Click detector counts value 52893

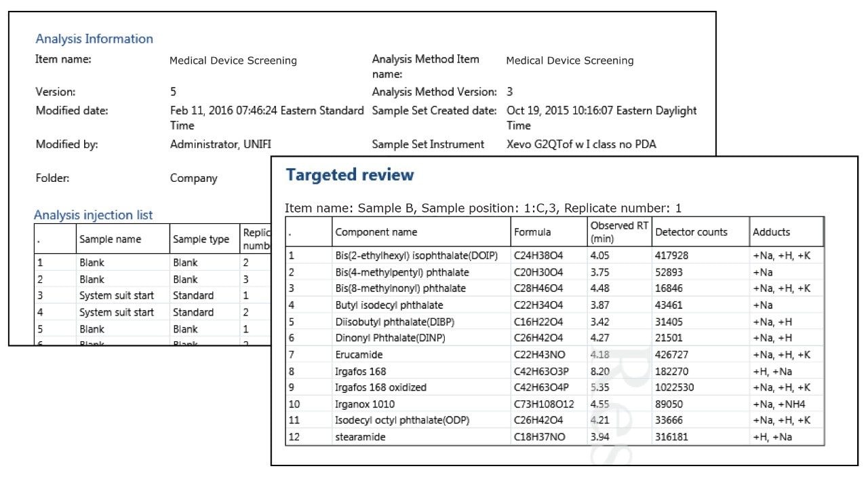669,272
